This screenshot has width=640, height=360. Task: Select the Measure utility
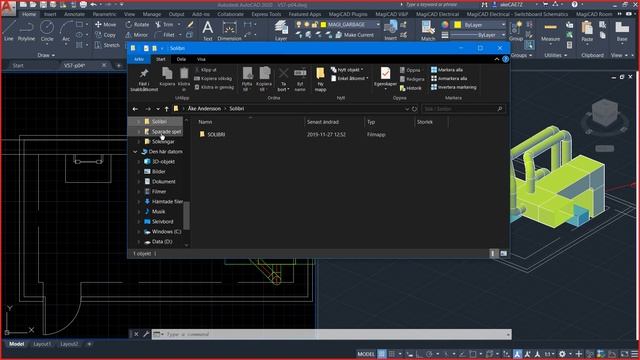point(550,30)
